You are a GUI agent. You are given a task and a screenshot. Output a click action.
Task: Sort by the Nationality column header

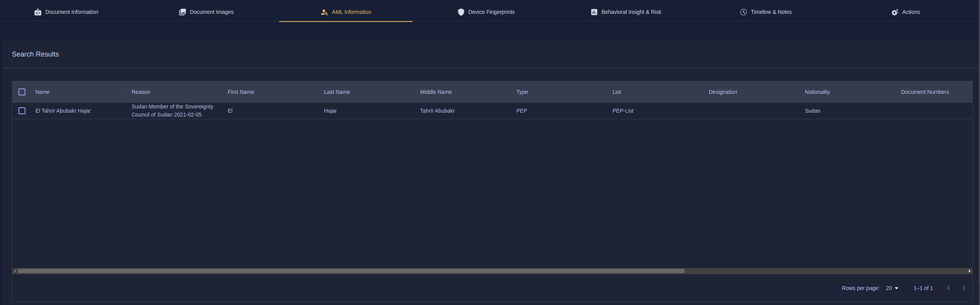click(817, 92)
